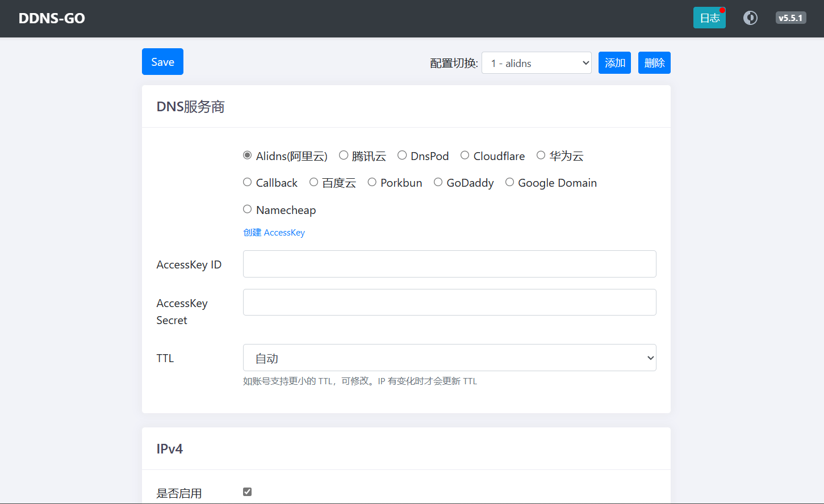Click the v5.5.1 version badge
The height and width of the screenshot is (504, 824).
790,18
